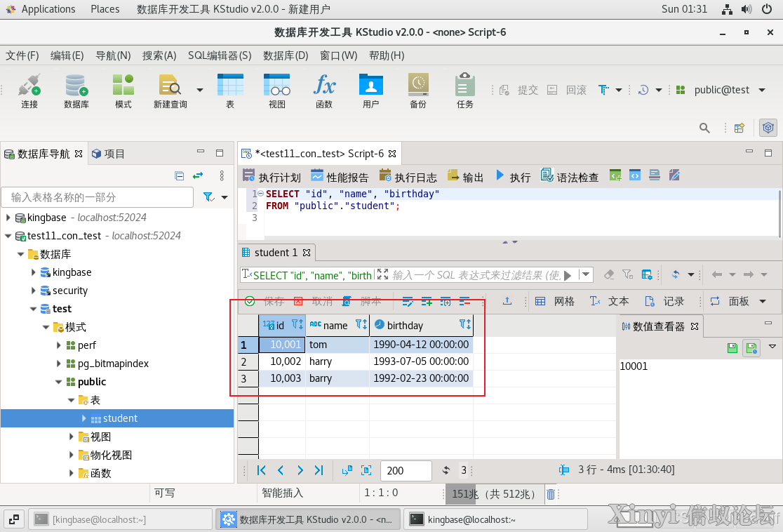Collapse the test11_con_test connection node

click(x=8, y=236)
